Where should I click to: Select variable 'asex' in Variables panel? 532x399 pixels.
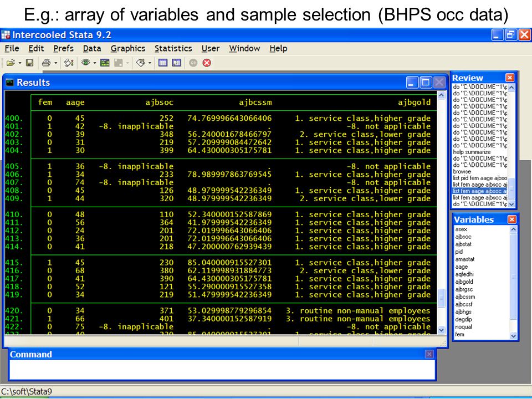tap(461, 229)
